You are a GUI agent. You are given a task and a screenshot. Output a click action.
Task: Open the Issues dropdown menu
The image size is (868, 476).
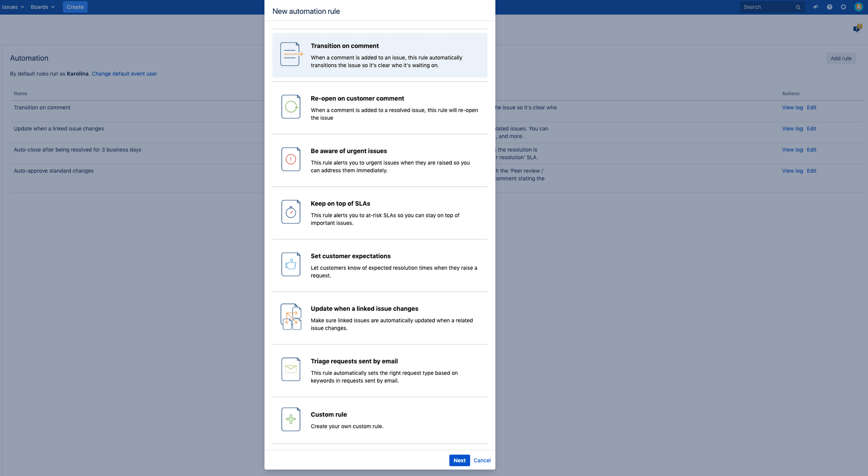coord(13,7)
